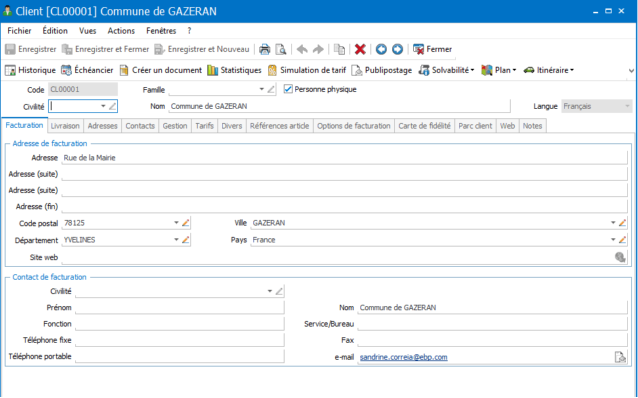Open the Code postal dropdown
The image size is (638, 398).
click(176, 223)
